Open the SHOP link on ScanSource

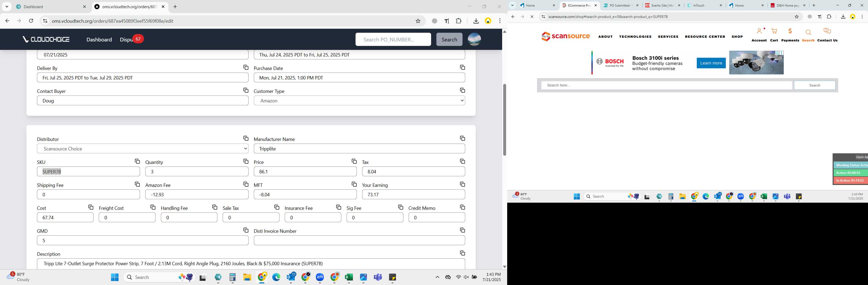[x=737, y=37]
